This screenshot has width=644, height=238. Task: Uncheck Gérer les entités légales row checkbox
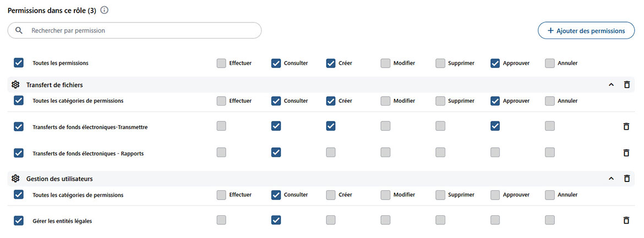[x=19, y=220]
